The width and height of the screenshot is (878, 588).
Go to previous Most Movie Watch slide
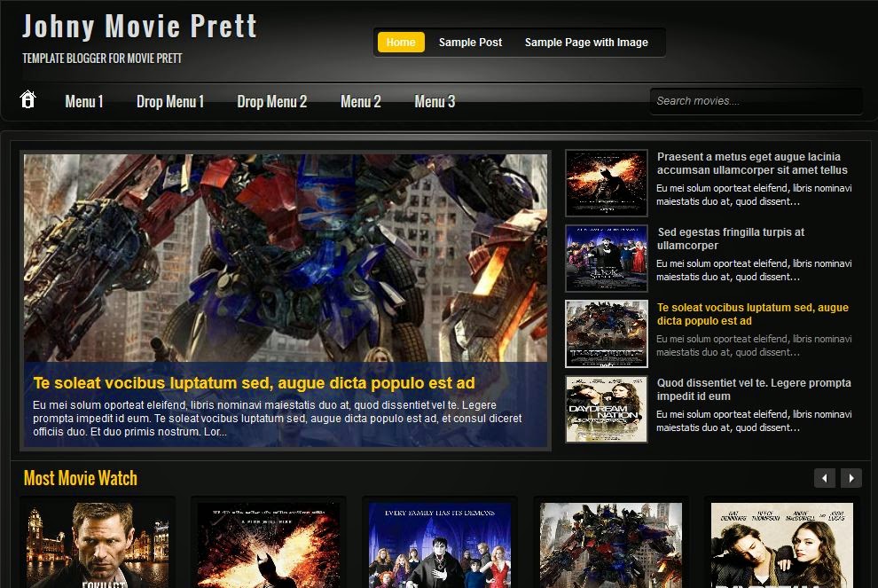click(x=824, y=478)
